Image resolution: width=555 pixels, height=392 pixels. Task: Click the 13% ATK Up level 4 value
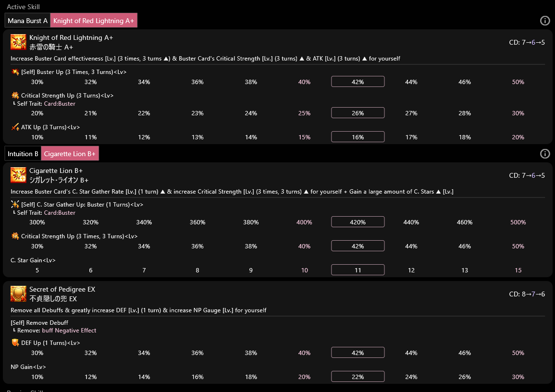pos(197,137)
